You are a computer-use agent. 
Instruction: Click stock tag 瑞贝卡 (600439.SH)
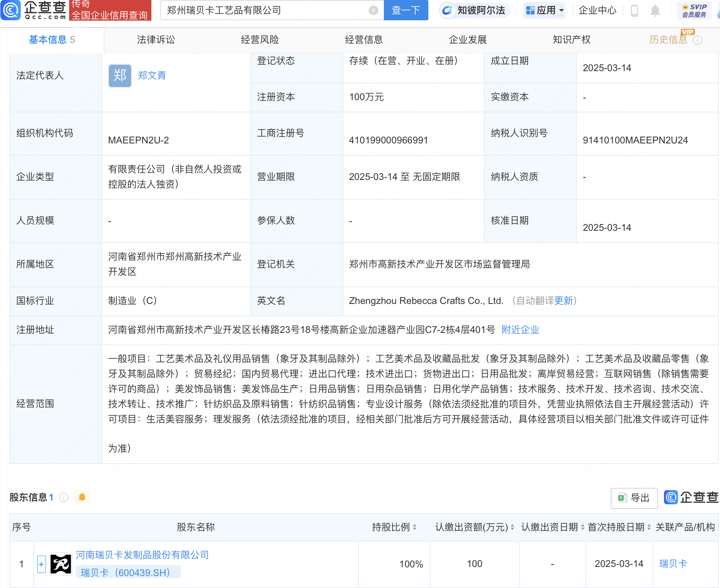tap(128, 573)
